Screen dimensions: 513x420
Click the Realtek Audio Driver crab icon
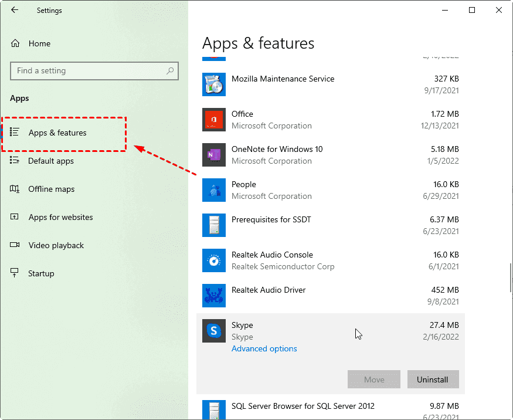214,296
